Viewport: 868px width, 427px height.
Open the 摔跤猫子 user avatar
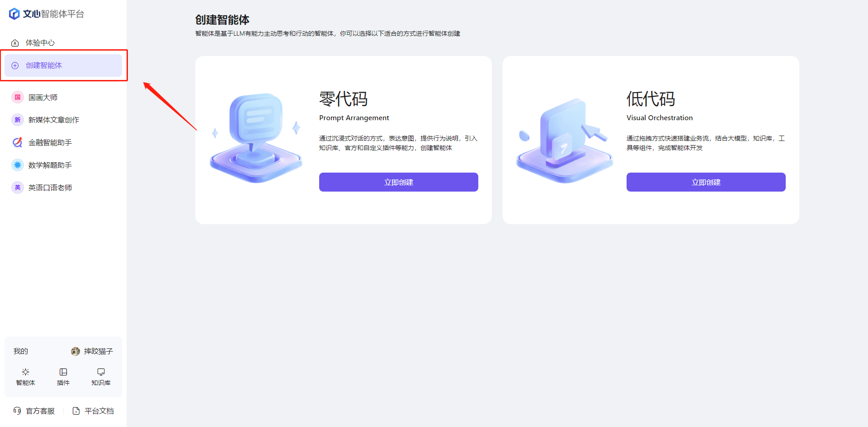point(75,351)
